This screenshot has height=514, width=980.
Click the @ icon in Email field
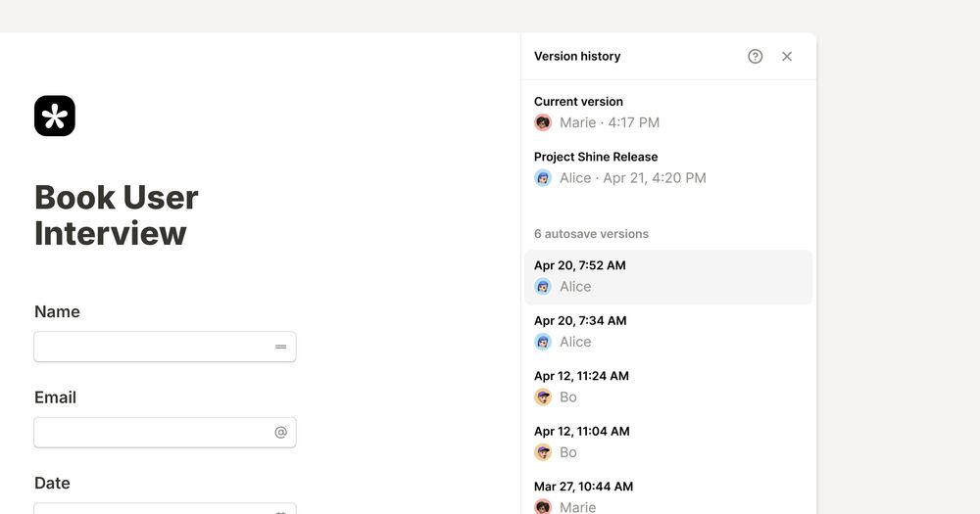click(x=280, y=432)
